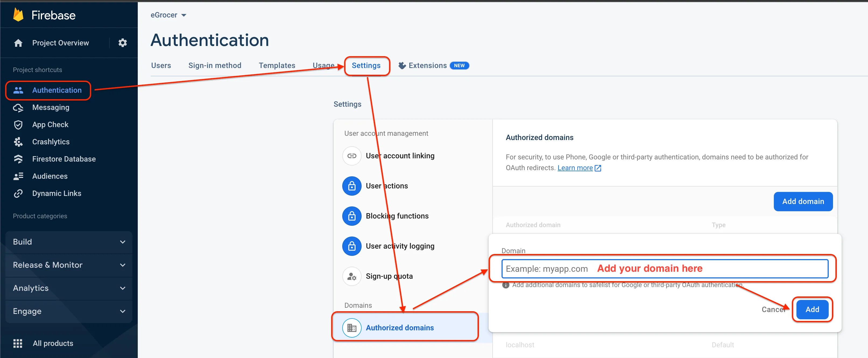Open User account linking settings

coord(400,156)
